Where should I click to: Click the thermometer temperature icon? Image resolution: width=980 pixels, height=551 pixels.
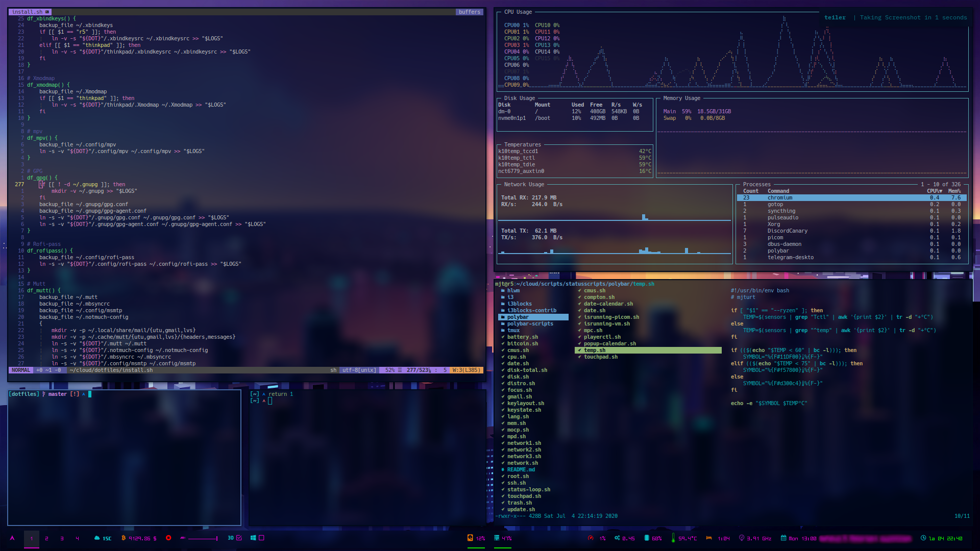673,538
